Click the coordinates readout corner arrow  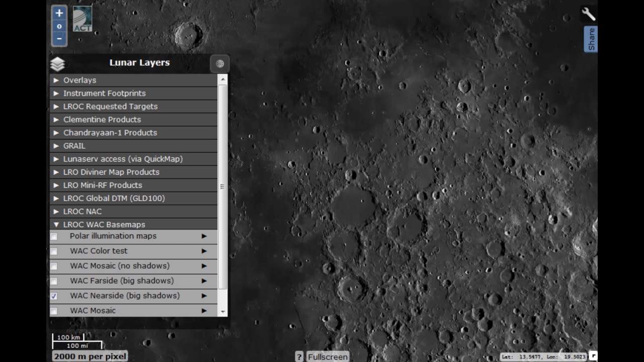coord(593,355)
